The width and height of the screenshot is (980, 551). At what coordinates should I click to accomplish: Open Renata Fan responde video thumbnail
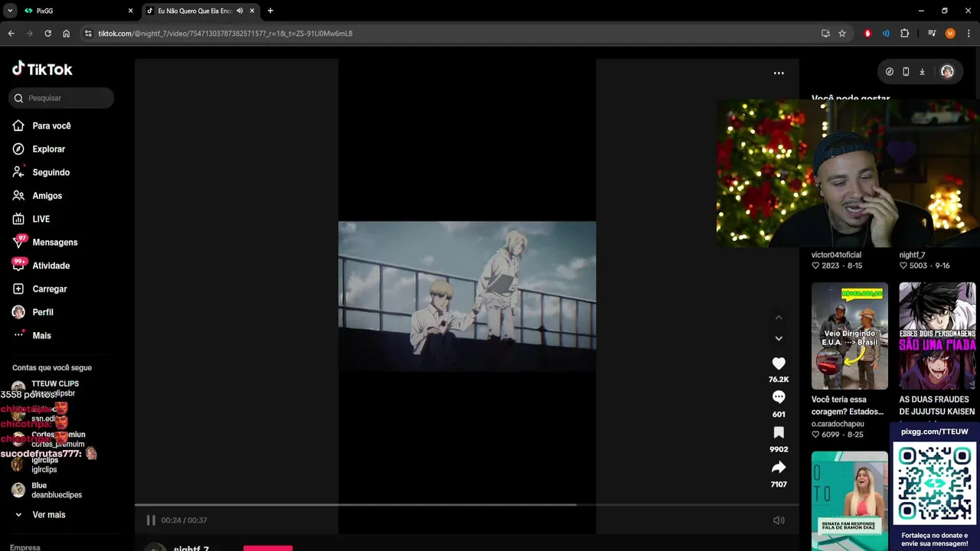850,500
